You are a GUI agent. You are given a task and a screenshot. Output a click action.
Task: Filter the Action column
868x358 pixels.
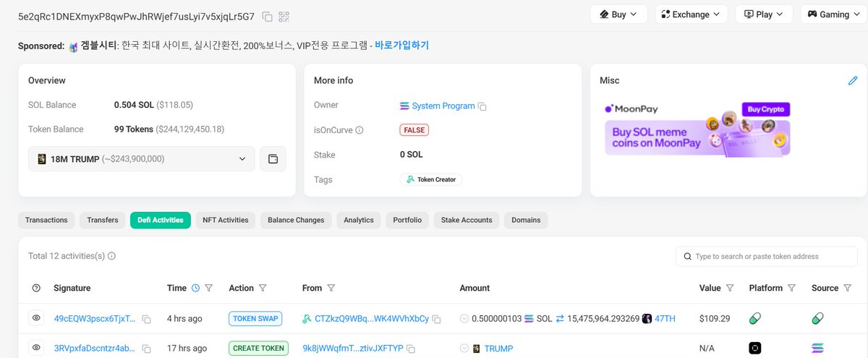click(263, 288)
